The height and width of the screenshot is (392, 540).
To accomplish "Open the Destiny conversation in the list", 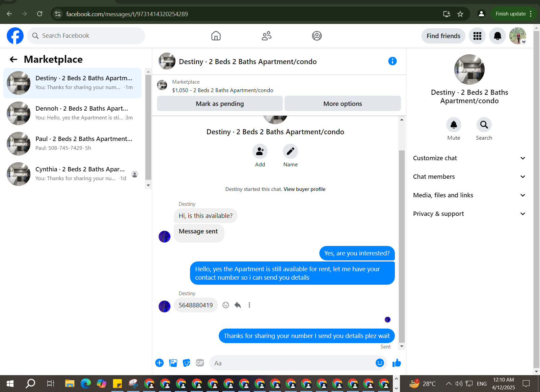I will coord(72,83).
